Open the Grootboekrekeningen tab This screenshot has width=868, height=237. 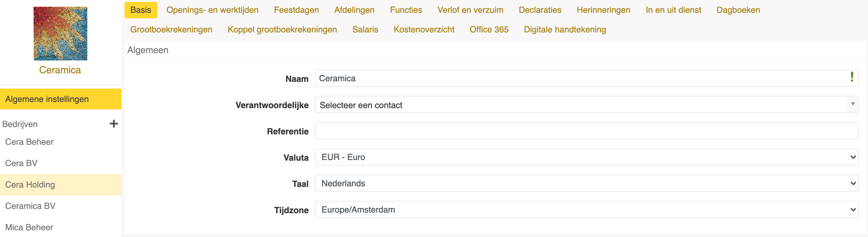pos(171,30)
